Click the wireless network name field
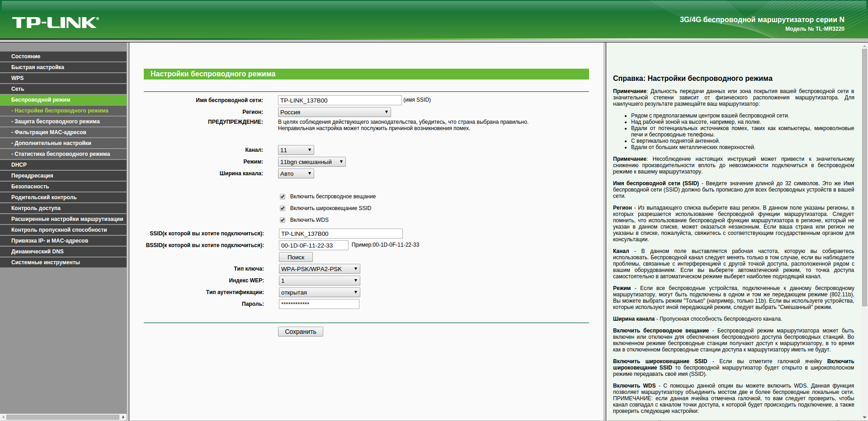 (340, 100)
